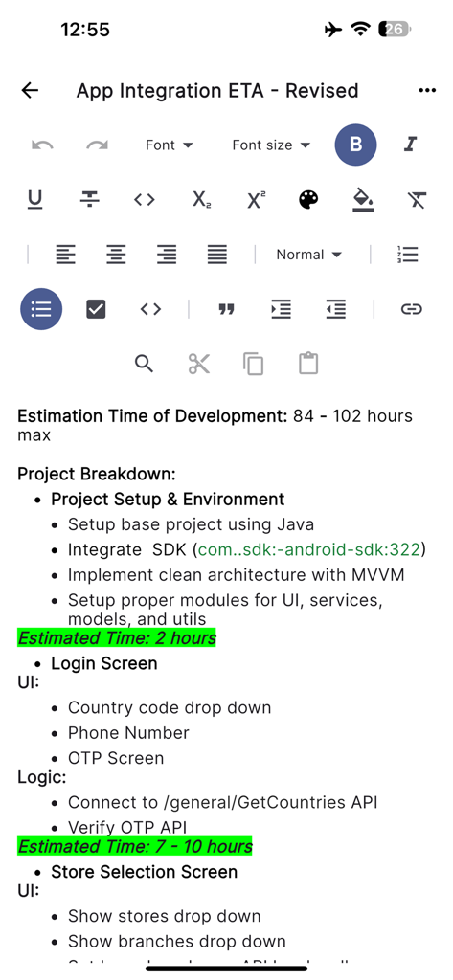Toggle subscript formatting

click(x=201, y=200)
